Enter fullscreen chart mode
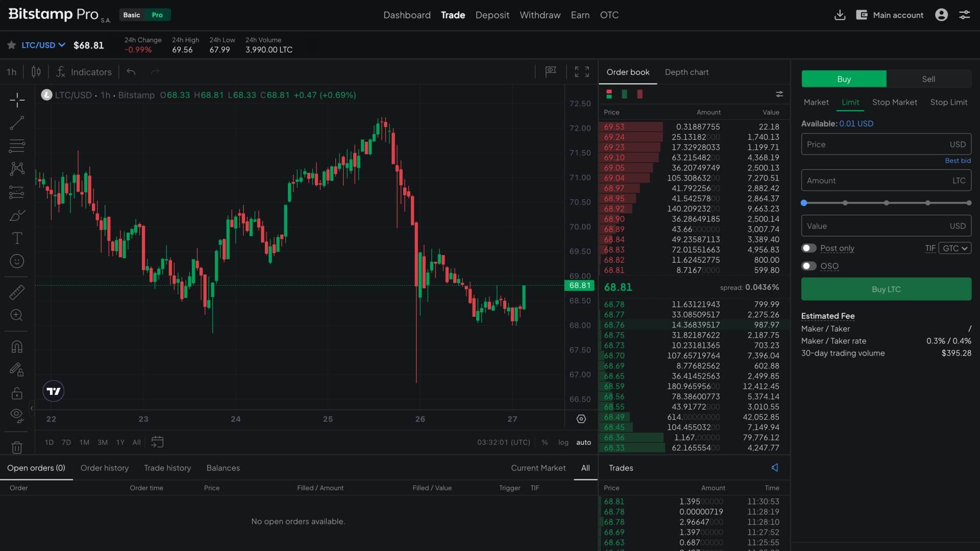980x551 pixels. coord(582,72)
